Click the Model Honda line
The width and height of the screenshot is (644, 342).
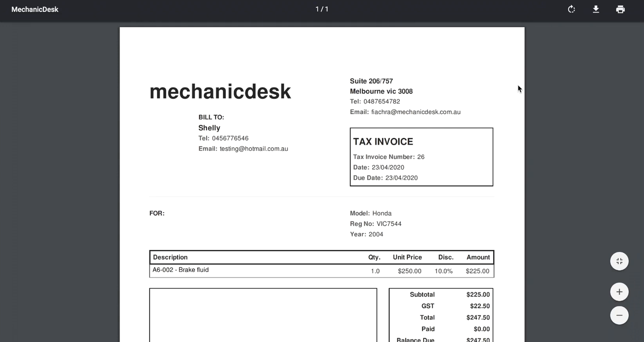(371, 213)
